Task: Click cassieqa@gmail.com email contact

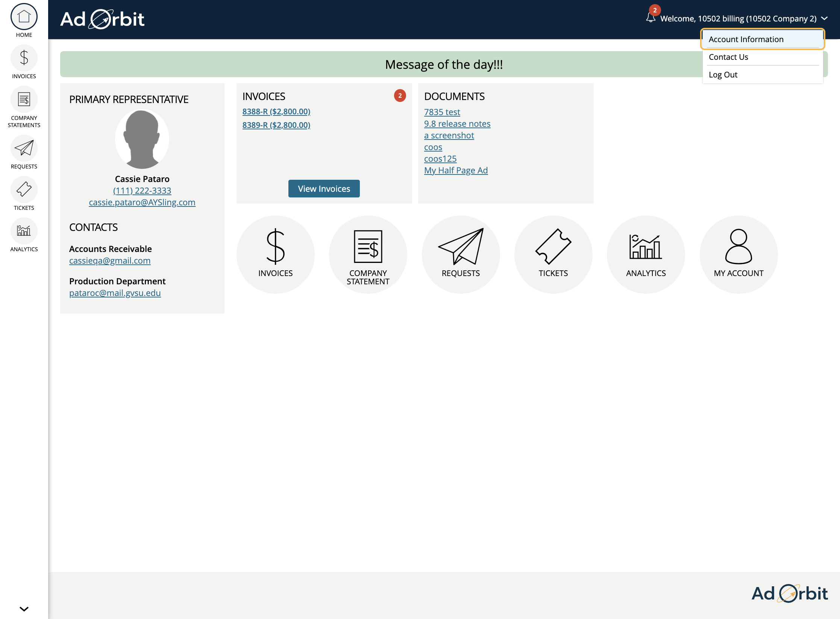Action: click(x=109, y=260)
